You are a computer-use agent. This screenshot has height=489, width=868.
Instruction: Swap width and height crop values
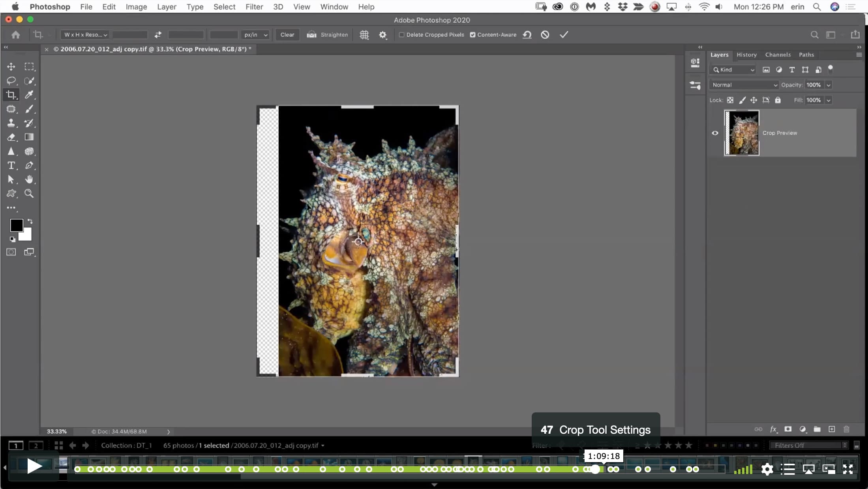pos(158,35)
